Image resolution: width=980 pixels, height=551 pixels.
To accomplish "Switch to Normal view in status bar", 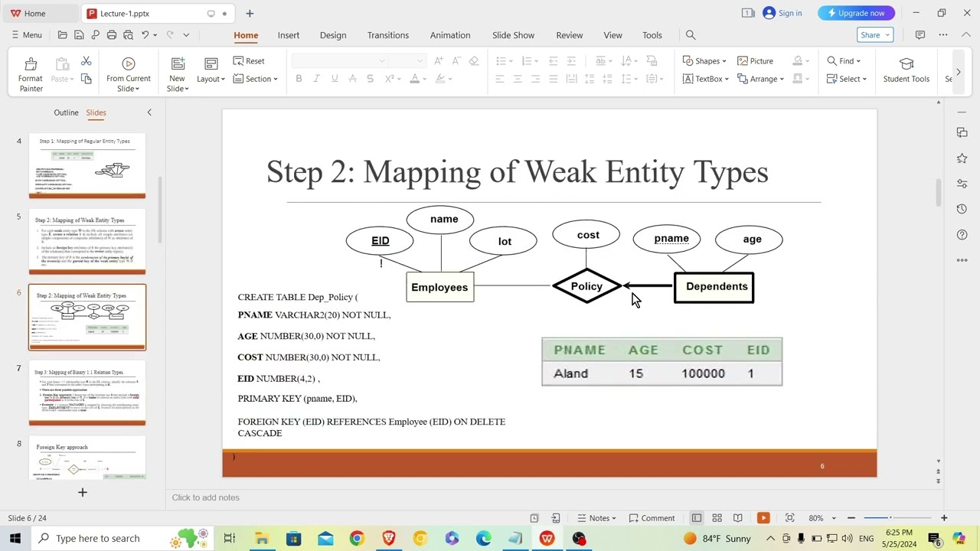I will click(696, 518).
